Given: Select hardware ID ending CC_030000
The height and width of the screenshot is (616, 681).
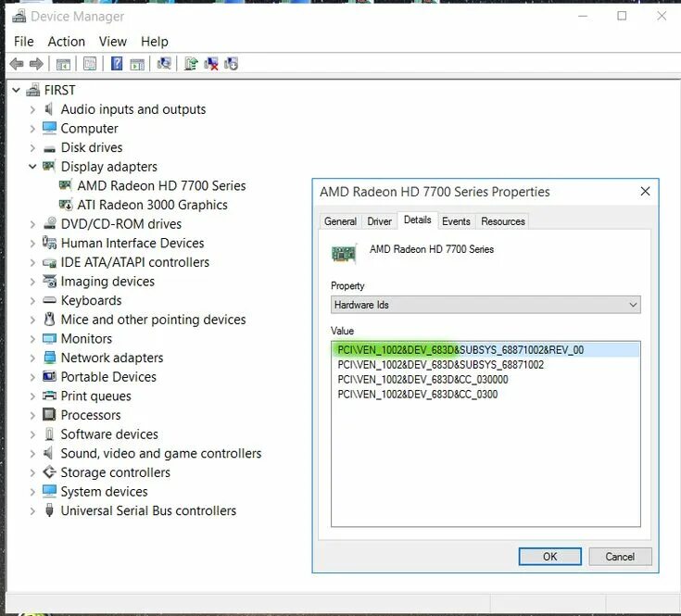Looking at the screenshot, I should (x=422, y=380).
